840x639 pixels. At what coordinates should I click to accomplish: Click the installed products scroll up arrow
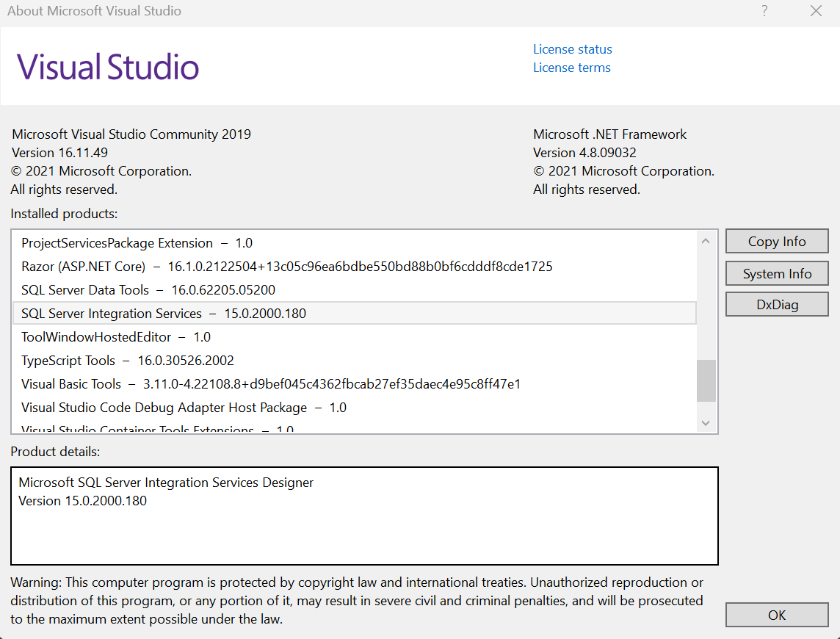(706, 241)
